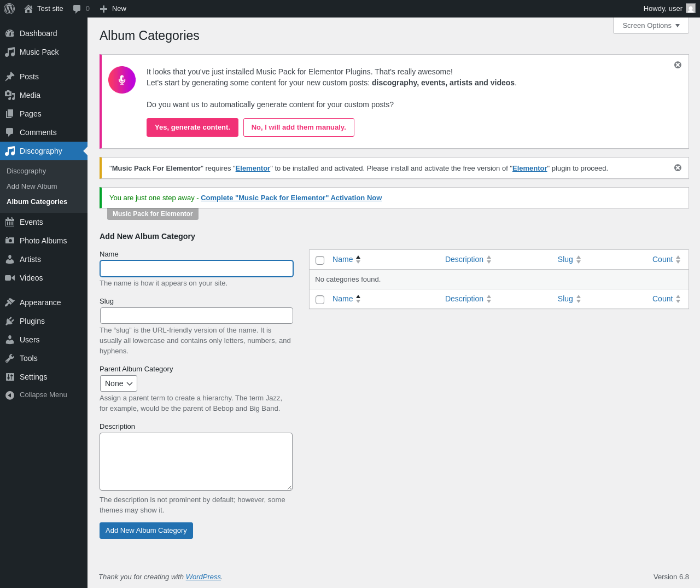700x588 pixels.
Task: Click the New label in admin bar
Action: [x=119, y=9]
